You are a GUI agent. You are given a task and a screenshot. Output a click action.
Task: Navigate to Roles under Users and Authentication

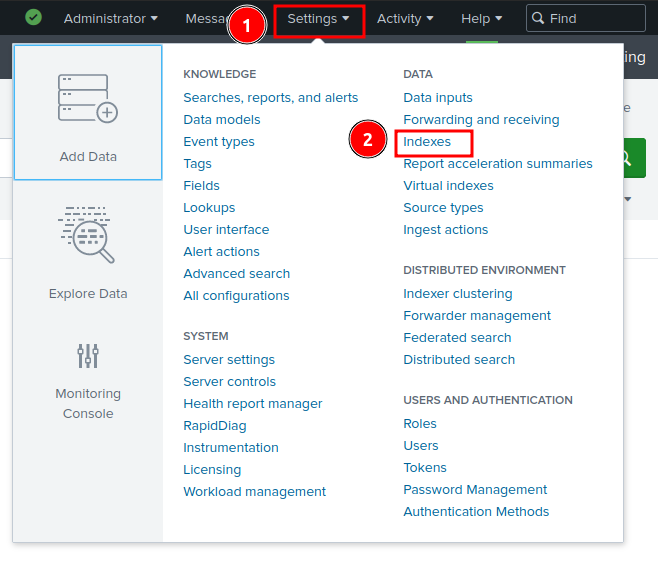coord(420,424)
